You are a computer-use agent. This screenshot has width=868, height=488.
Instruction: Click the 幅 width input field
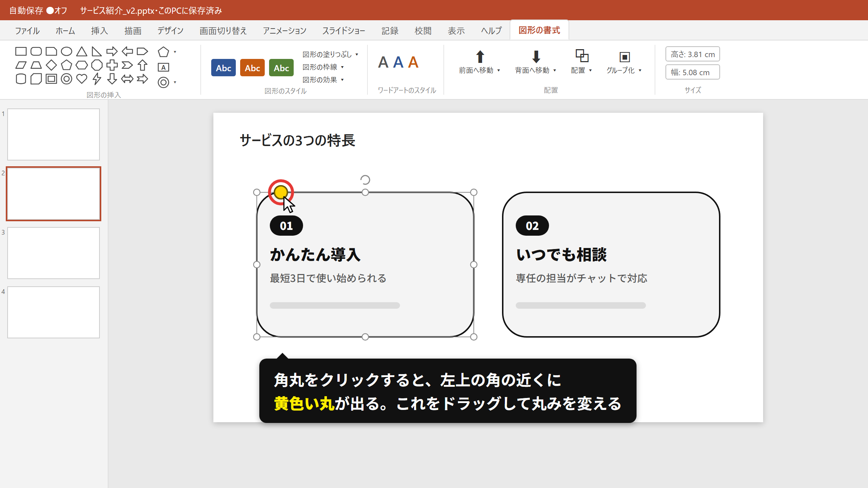693,72
